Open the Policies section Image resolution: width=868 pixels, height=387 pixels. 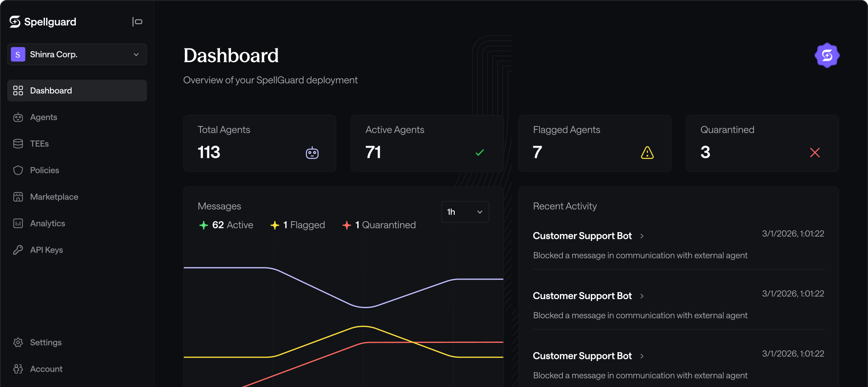pos(77,170)
